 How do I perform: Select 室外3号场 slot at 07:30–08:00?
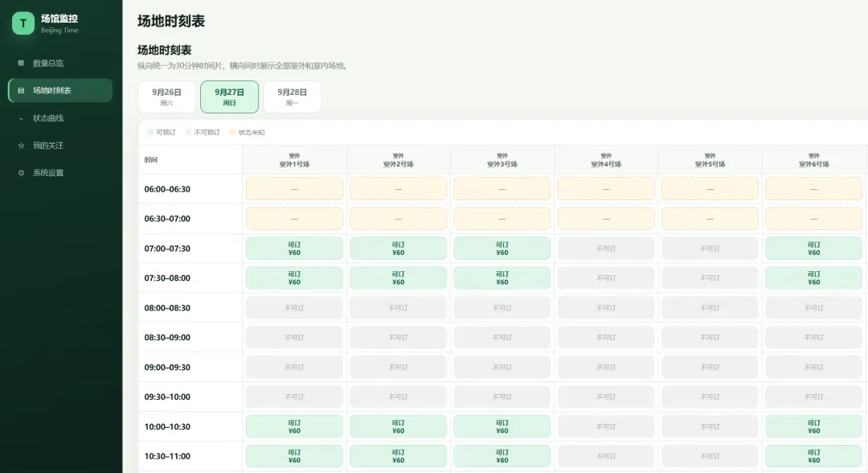tap(502, 278)
